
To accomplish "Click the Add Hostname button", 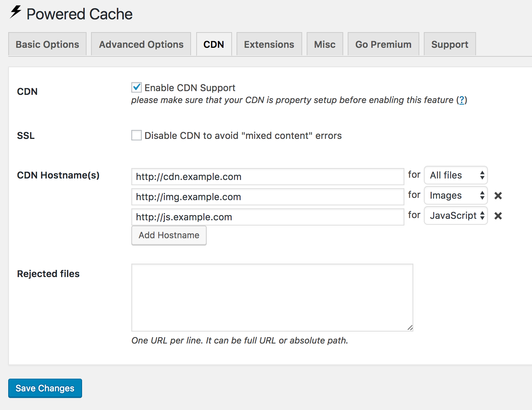I will coord(169,235).
